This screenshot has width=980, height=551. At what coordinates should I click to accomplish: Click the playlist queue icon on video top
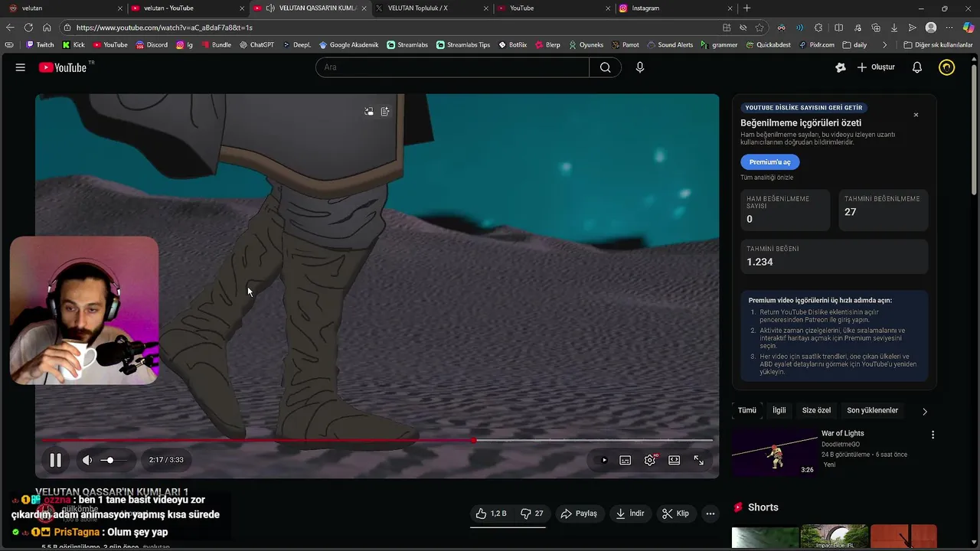click(385, 112)
